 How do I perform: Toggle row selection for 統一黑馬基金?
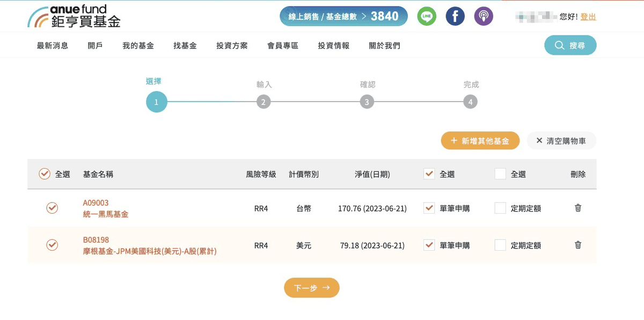52,208
